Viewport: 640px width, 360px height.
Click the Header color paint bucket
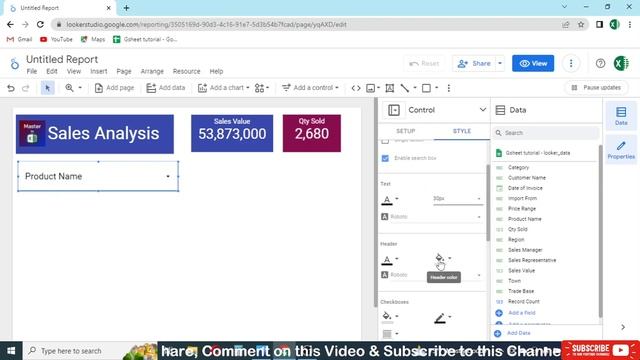coord(439,258)
